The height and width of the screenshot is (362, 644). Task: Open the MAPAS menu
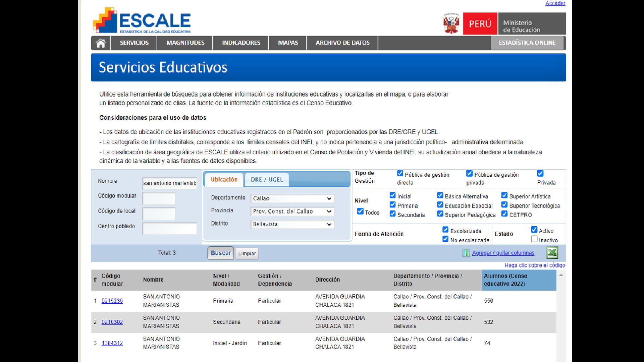[x=288, y=43]
